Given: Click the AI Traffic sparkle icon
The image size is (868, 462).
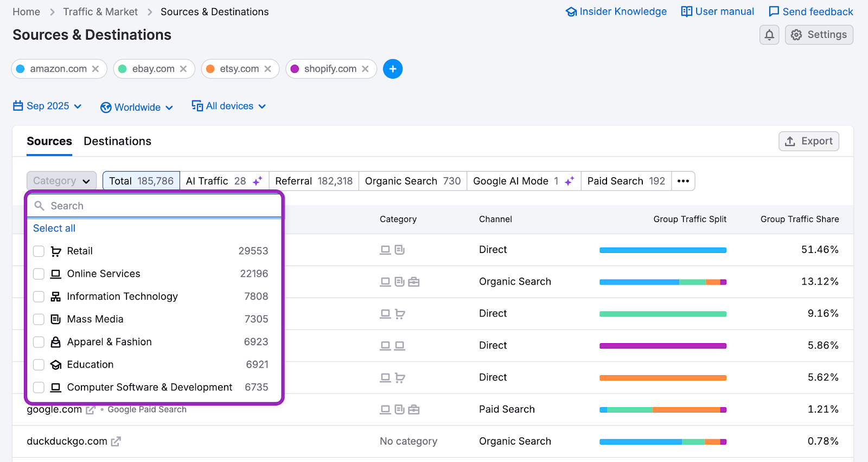Looking at the screenshot, I should tap(258, 181).
